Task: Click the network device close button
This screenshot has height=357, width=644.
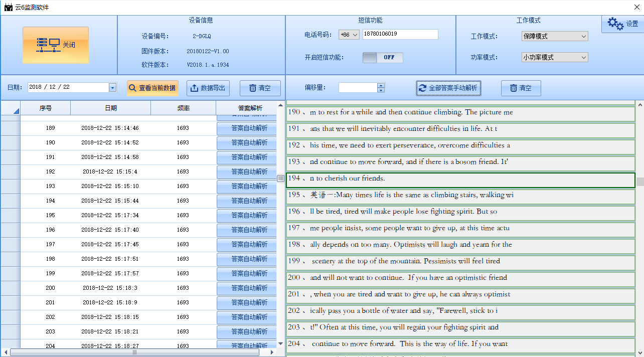Action: tap(56, 45)
